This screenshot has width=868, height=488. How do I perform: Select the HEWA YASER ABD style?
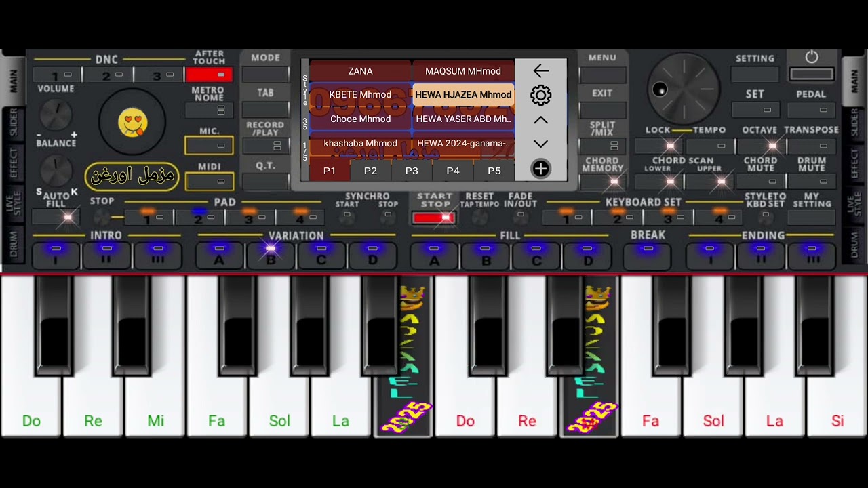(463, 119)
